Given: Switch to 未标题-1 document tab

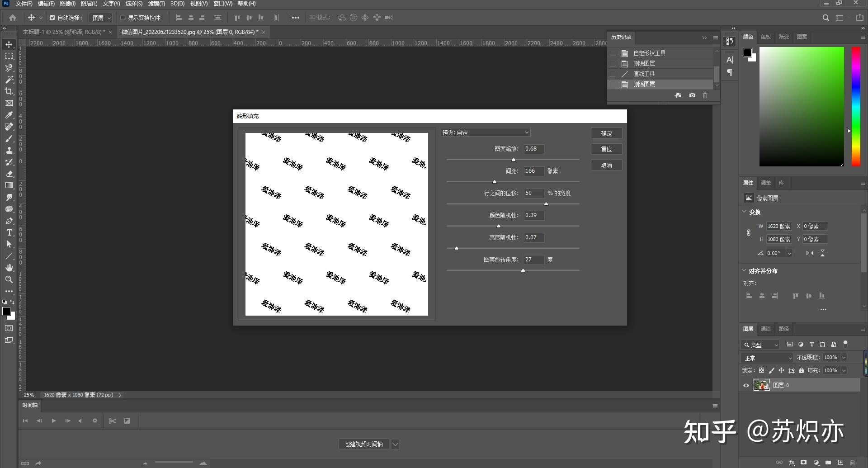Looking at the screenshot, I should [64, 32].
